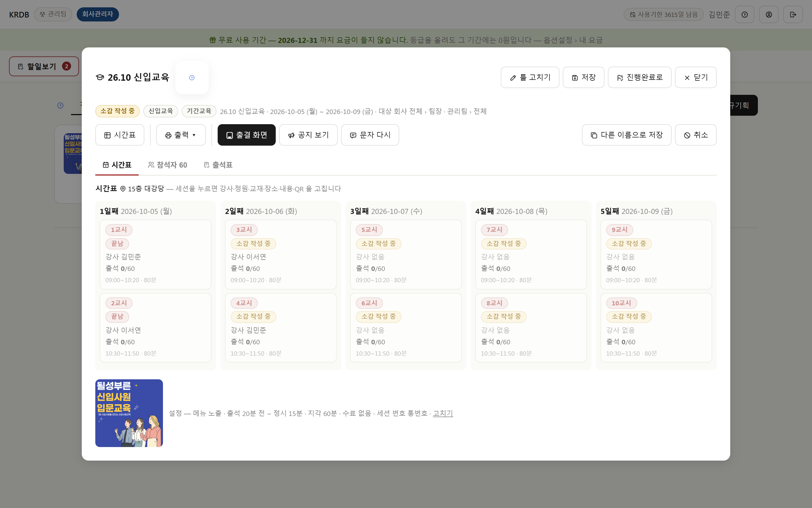Open the header help question-mark icon
Image resolution: width=812 pixels, height=508 pixels.
pos(744,14)
